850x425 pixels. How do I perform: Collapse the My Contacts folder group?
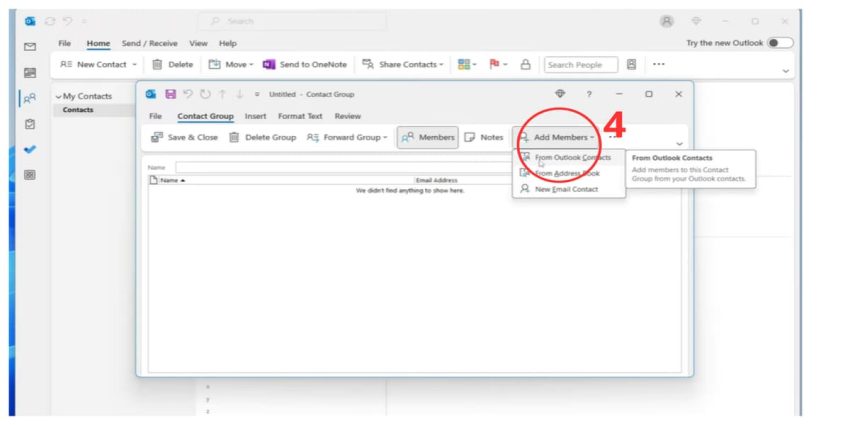pyautogui.click(x=59, y=96)
